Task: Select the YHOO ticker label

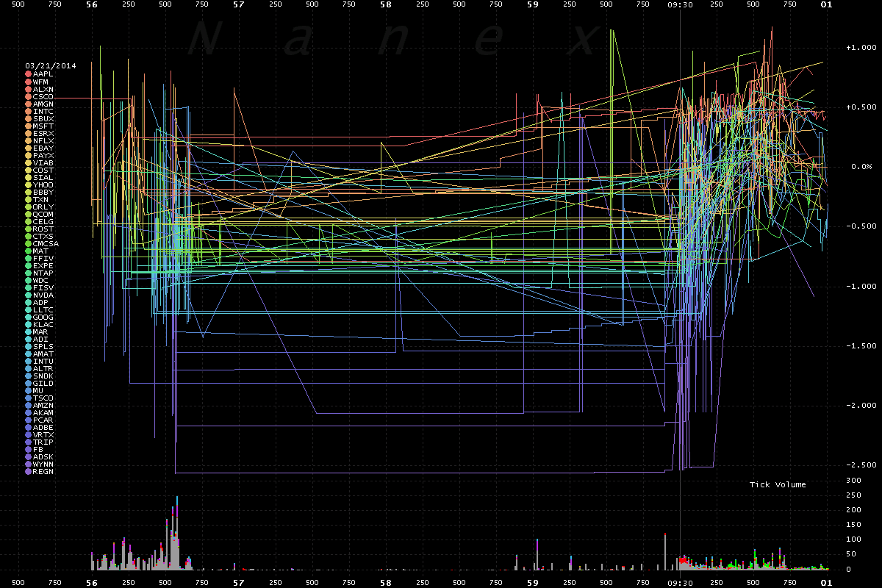Action: click(43, 184)
